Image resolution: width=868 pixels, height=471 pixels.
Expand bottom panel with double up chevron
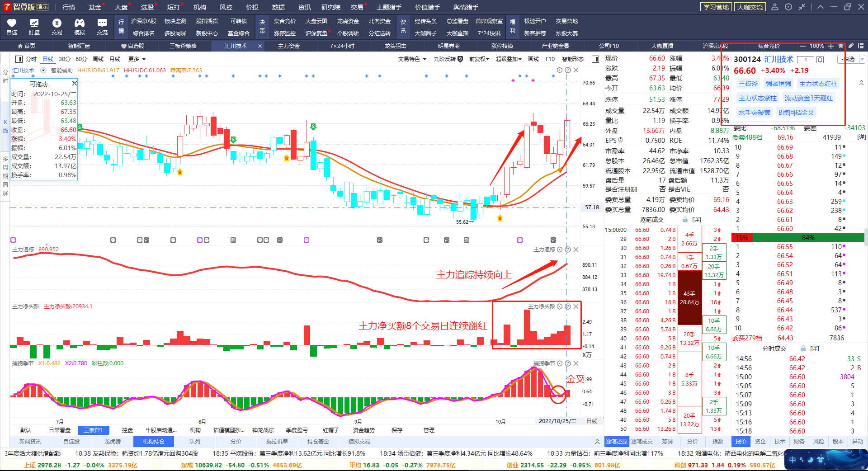(597, 441)
